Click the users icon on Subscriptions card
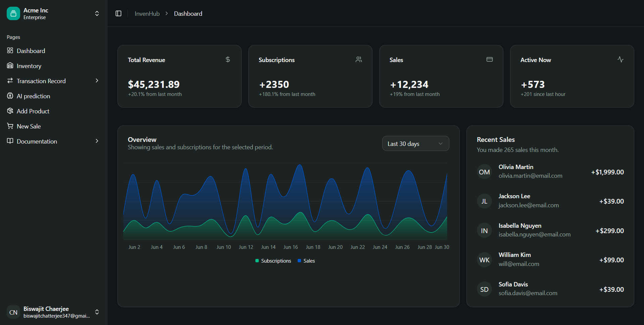This screenshot has width=644, height=325. point(359,59)
